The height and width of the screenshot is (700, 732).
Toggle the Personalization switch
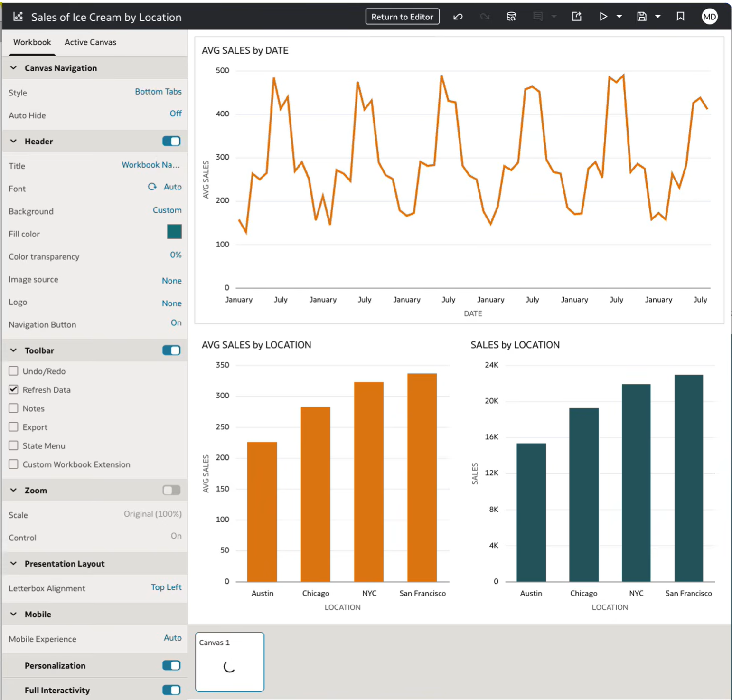171,665
